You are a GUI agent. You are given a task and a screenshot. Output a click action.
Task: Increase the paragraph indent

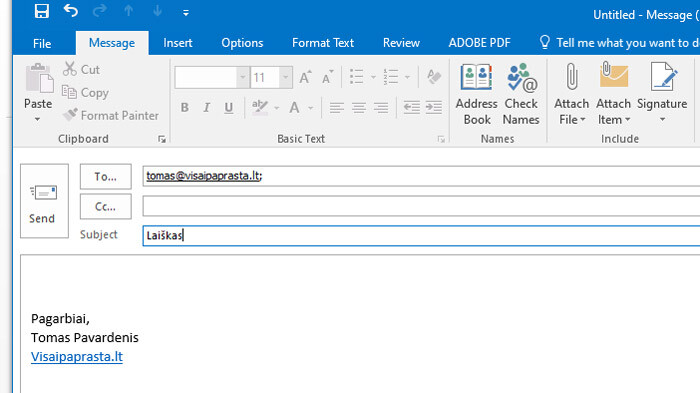433,108
